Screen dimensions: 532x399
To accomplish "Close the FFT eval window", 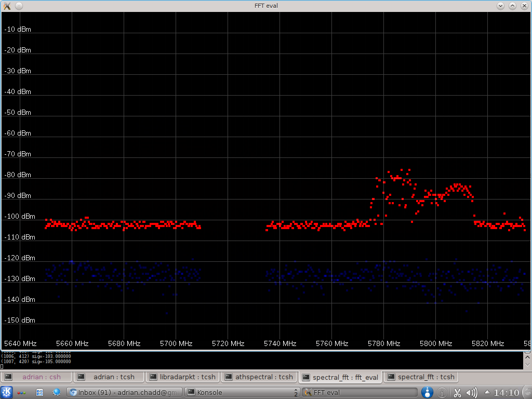I will pyautogui.click(x=525, y=6).
